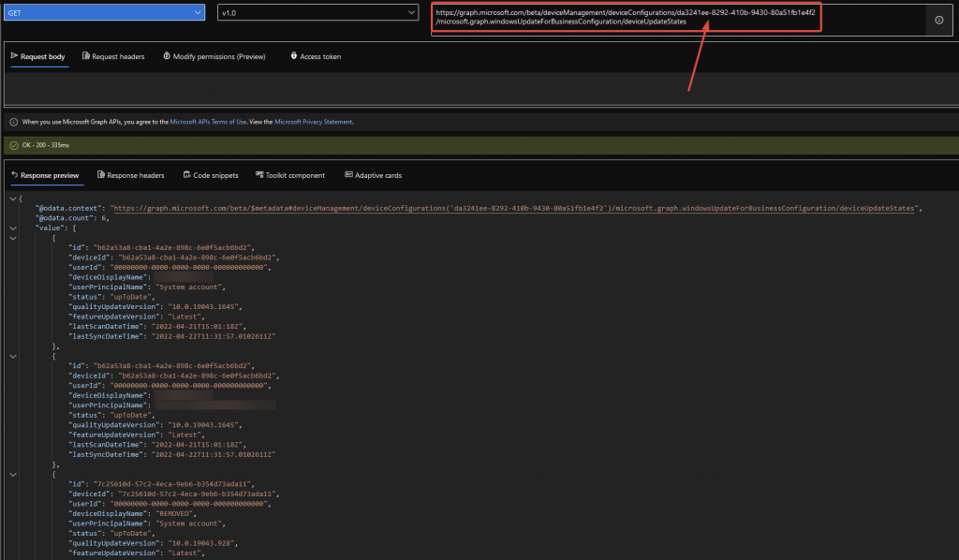
Task: Switch to the Response headers tab
Action: click(x=131, y=175)
